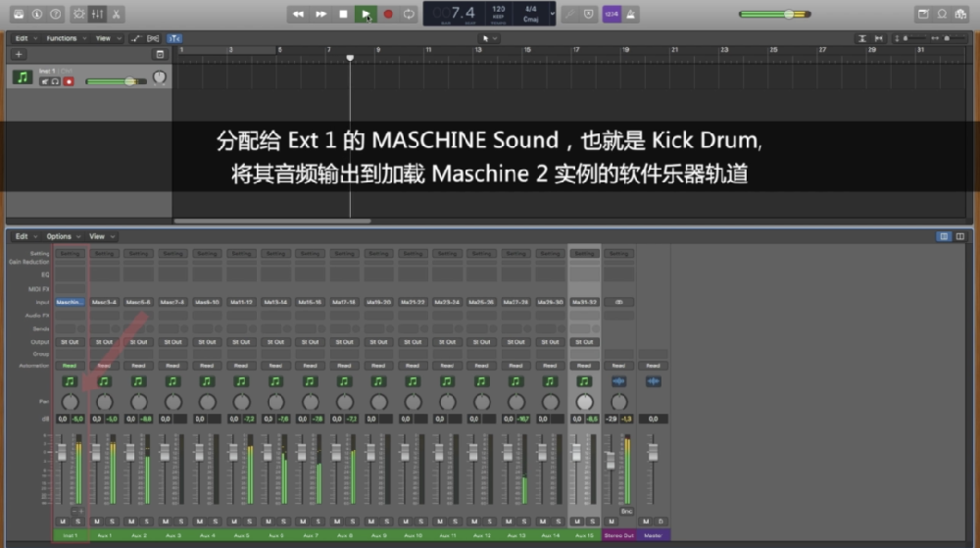Open the Loop Browser icon

pyautogui.click(x=942, y=14)
